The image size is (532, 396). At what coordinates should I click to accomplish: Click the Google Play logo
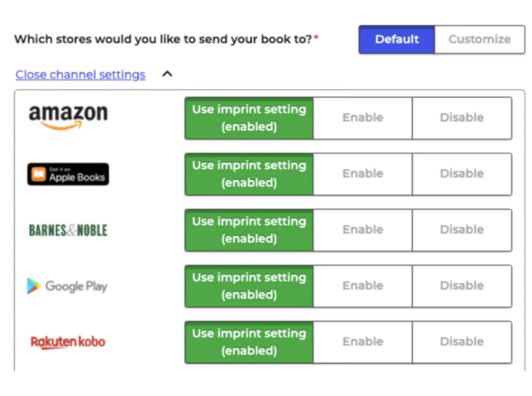coord(67,286)
